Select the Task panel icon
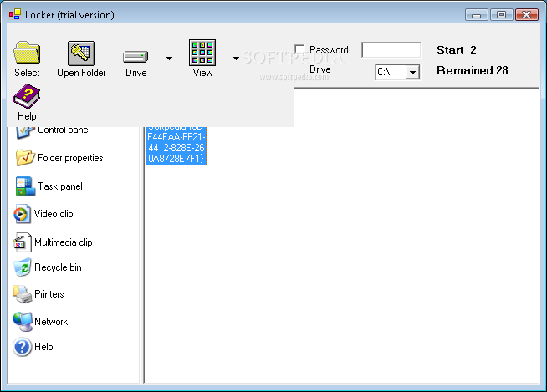The image size is (547, 392). point(25,186)
